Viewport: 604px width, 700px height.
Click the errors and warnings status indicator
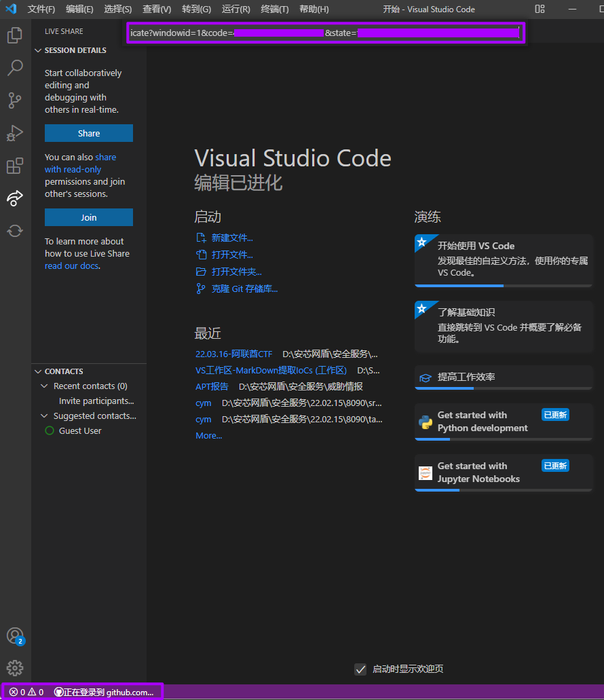(26, 692)
